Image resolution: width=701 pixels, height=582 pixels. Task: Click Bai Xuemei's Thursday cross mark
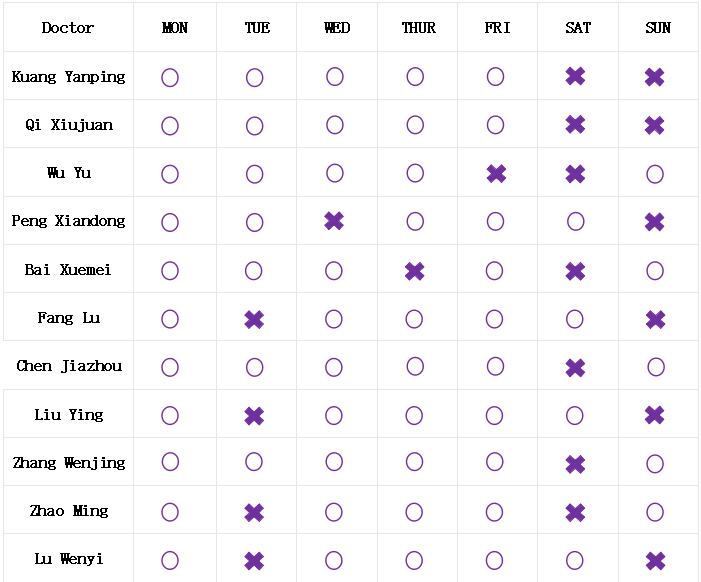[x=415, y=270]
